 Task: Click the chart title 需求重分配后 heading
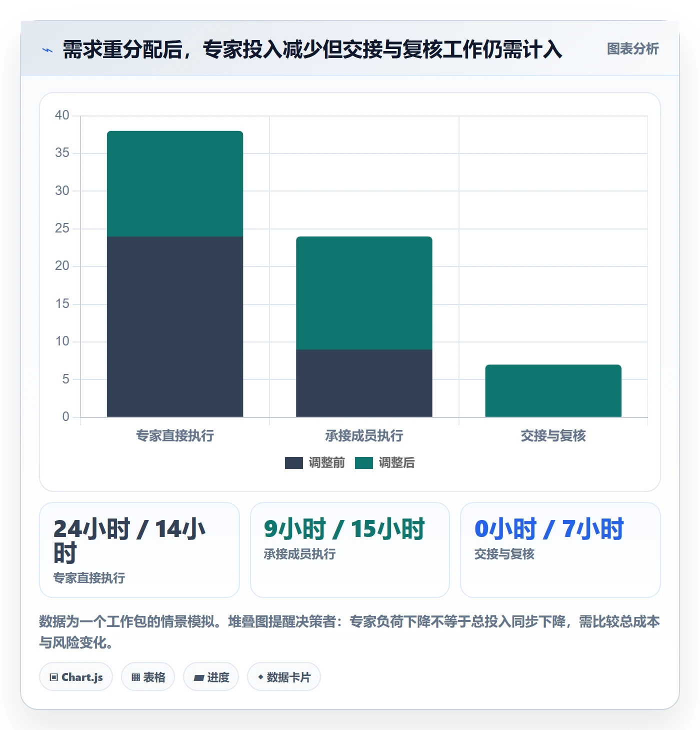coord(312,49)
